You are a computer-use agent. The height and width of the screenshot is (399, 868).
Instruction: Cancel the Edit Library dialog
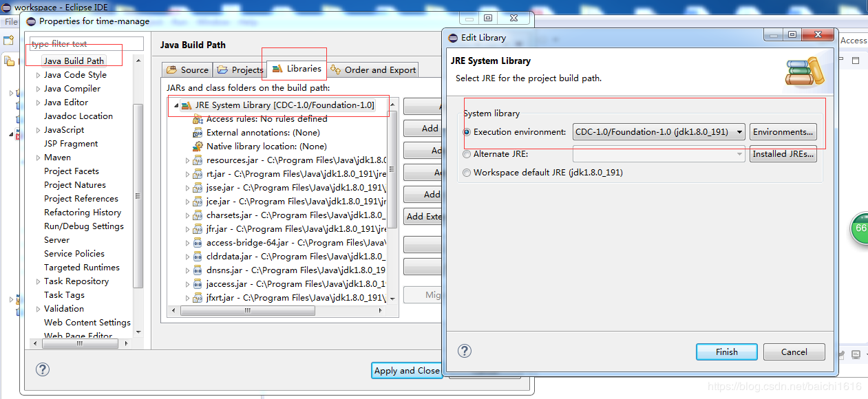794,352
